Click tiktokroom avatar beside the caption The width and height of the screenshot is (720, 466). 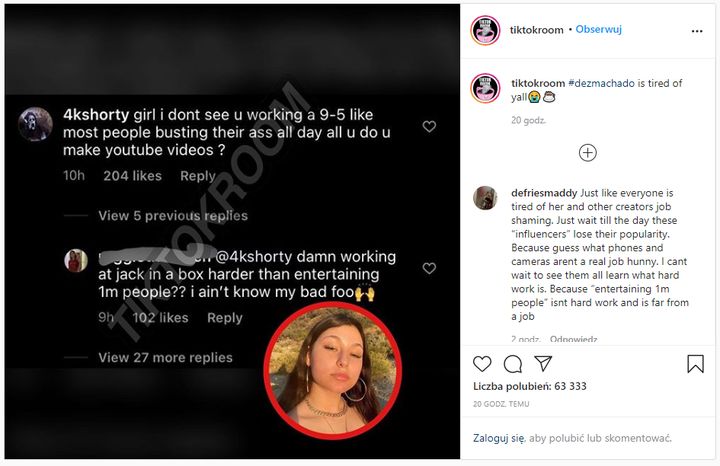[485, 88]
